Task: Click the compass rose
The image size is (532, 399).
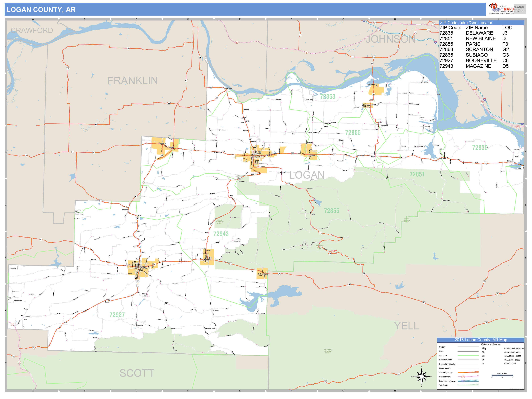Action: coord(422,376)
